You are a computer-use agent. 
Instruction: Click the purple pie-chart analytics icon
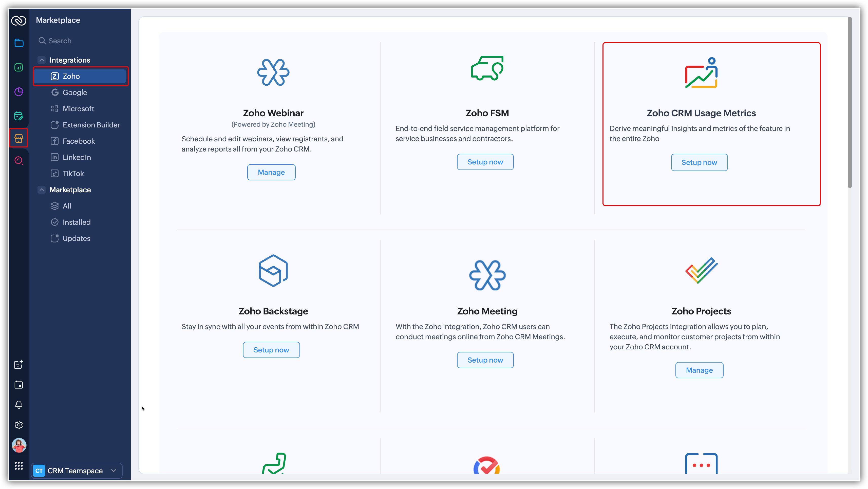coord(19,92)
